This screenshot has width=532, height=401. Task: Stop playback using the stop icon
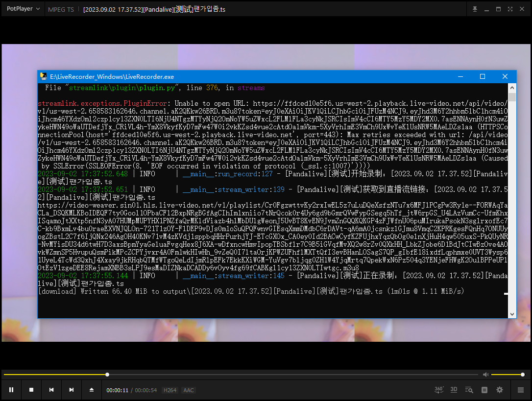point(31,390)
